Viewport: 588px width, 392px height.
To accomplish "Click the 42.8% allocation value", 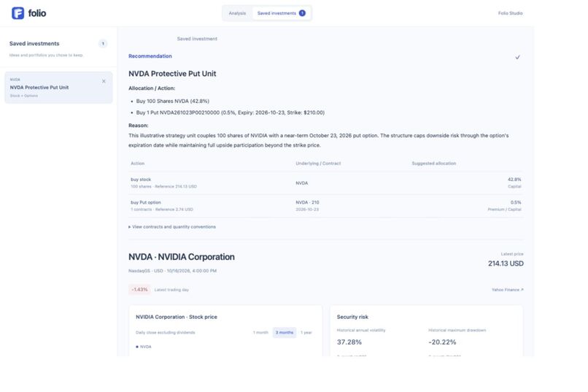I will (x=514, y=180).
